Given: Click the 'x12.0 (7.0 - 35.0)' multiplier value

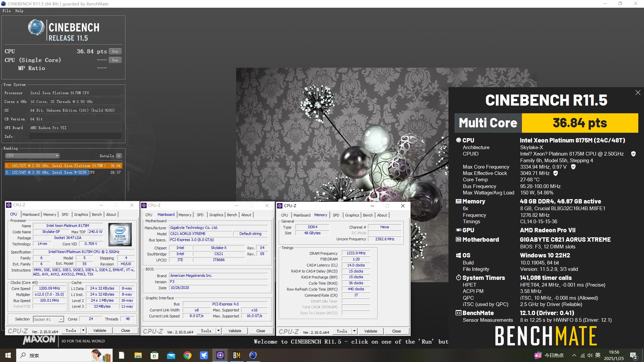Looking at the screenshot, I should [50, 294].
